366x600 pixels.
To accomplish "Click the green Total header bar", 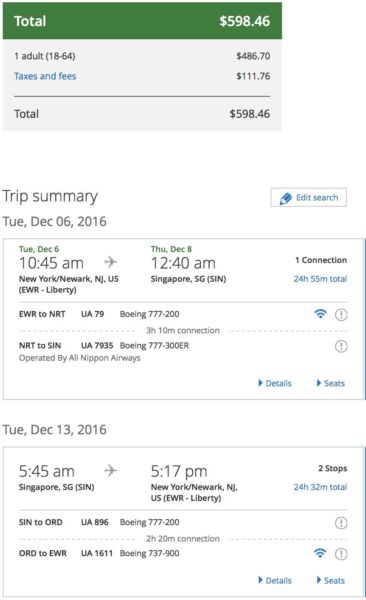I will [142, 21].
